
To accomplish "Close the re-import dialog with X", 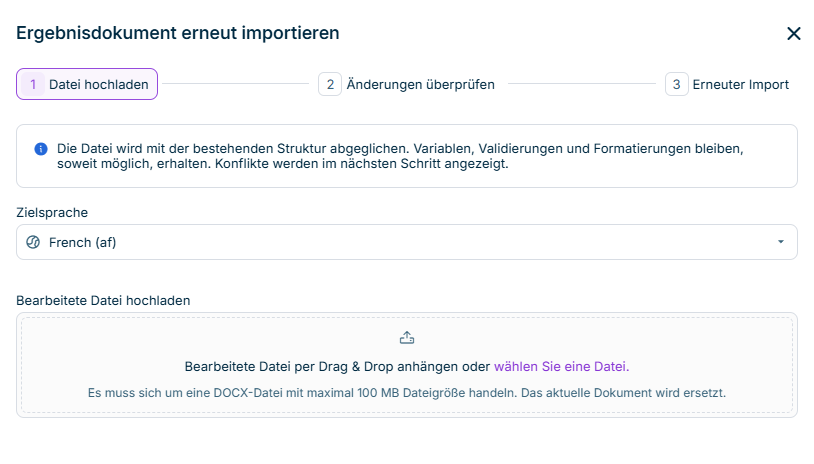I will point(793,34).
